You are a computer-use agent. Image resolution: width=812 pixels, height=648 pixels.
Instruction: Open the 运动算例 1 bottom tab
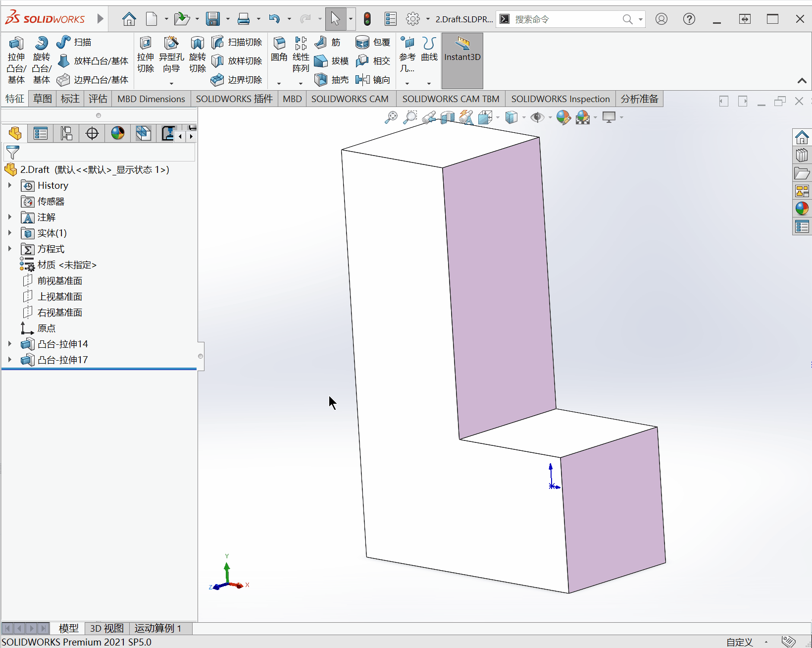158,628
